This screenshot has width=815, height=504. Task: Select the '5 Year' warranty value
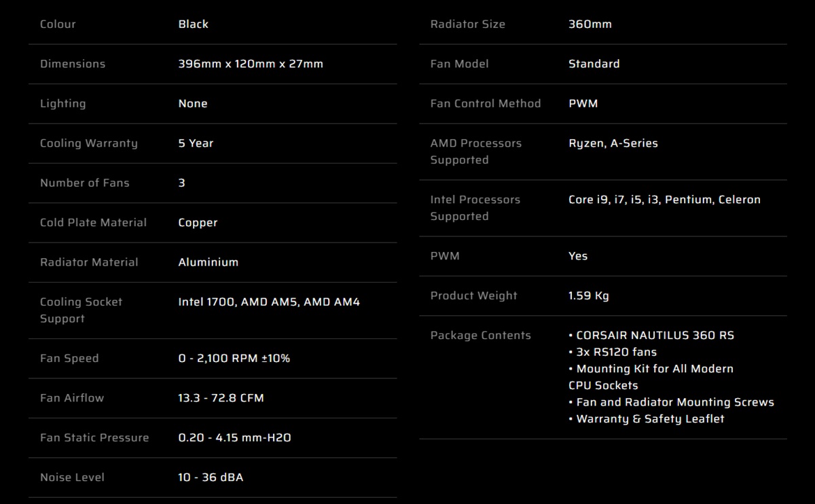pos(196,143)
